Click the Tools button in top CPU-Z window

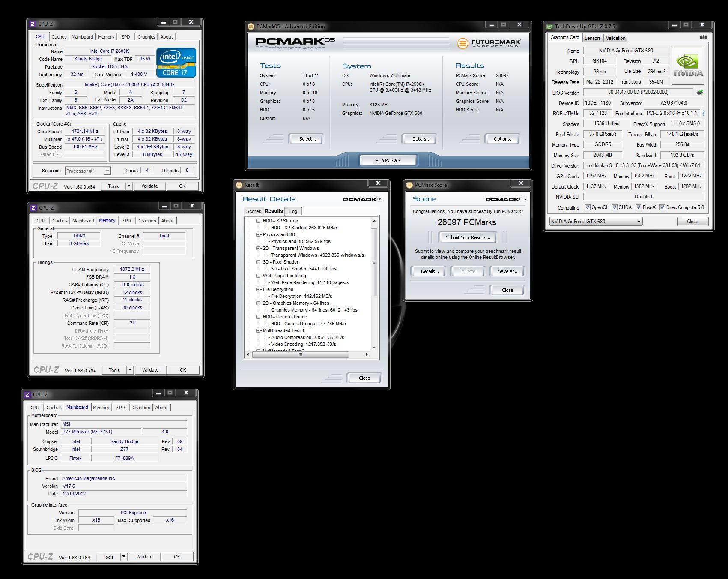click(x=113, y=186)
